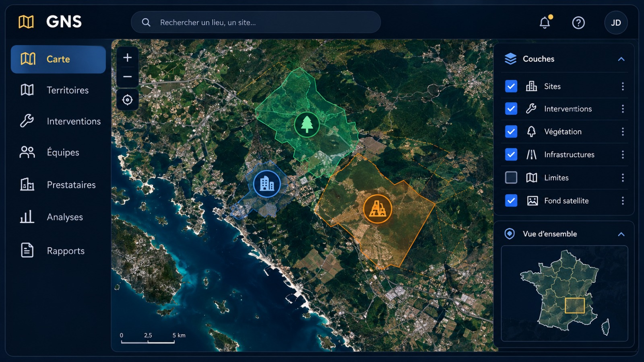The image size is (644, 362).
Task: Click the Limites layer map icon
Action: pos(532,177)
